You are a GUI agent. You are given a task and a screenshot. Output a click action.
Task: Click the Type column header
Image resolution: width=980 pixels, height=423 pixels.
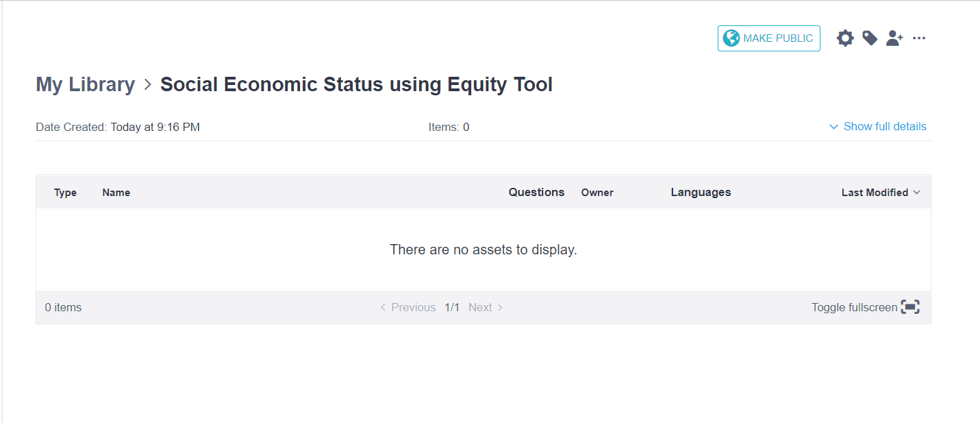coord(65,193)
